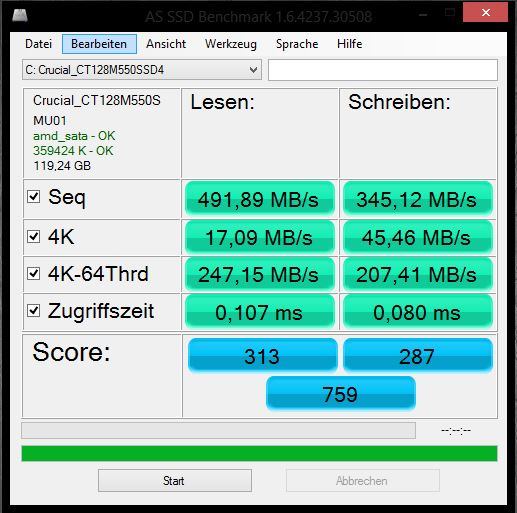The width and height of the screenshot is (517, 513).
Task: Click the empty text field beside drive selector
Action: coord(383,70)
